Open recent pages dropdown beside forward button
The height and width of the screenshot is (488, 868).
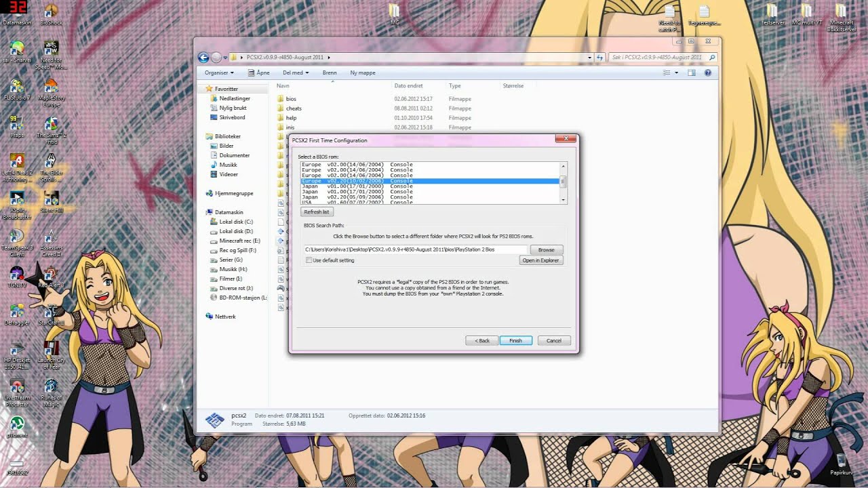[x=225, y=58]
